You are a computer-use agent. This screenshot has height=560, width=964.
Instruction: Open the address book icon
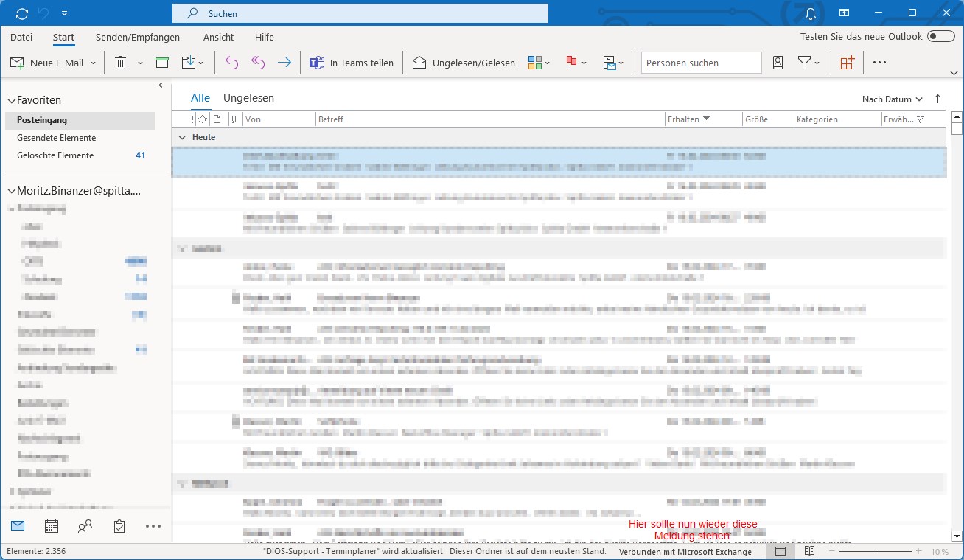click(x=778, y=63)
